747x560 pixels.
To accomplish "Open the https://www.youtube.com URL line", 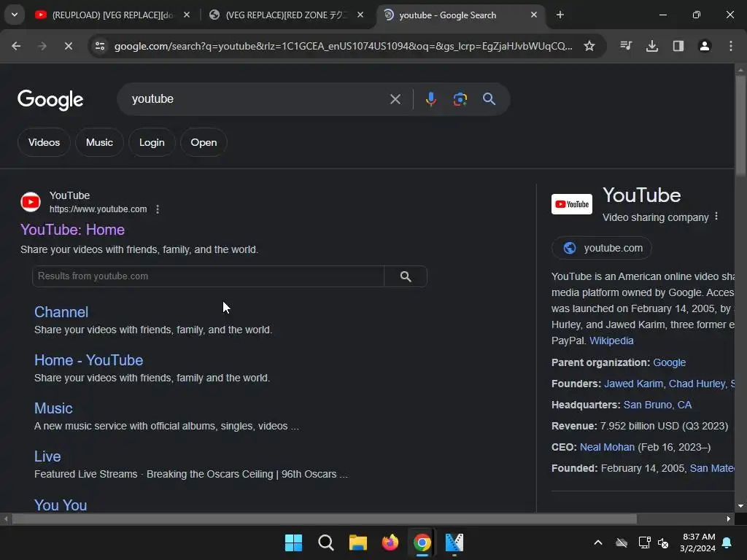I will (x=98, y=209).
